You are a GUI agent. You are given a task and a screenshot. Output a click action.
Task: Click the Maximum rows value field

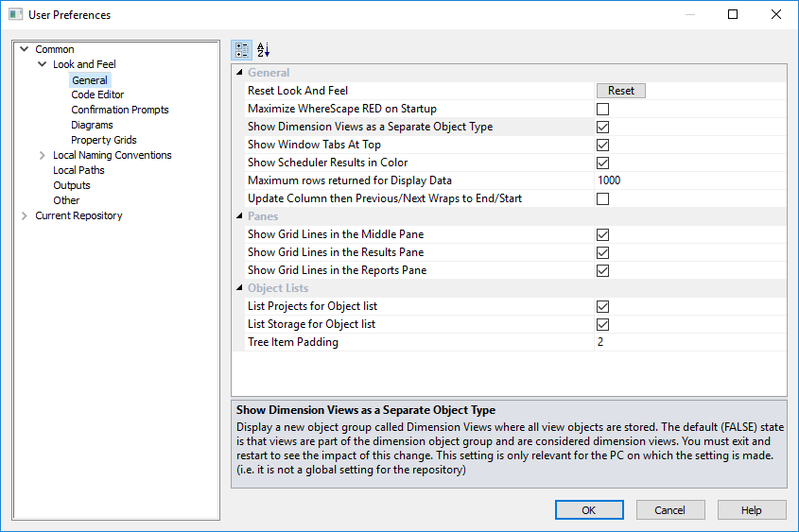(690, 180)
